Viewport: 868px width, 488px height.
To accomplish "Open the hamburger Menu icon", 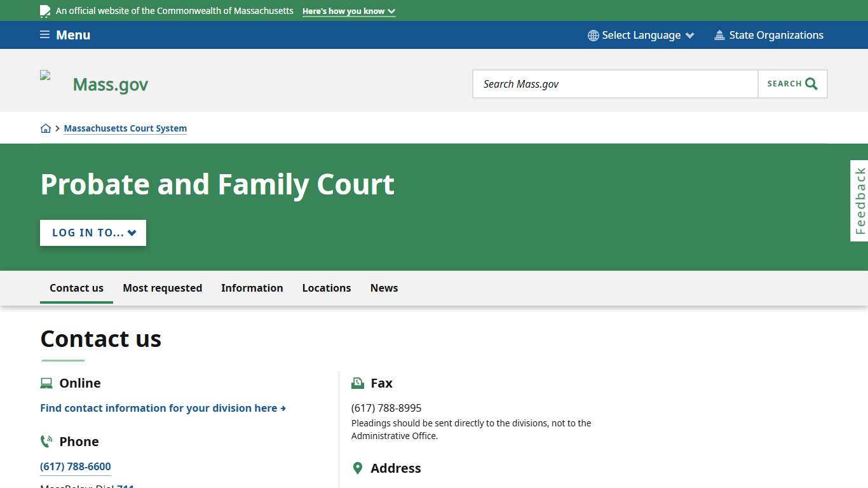I will tap(44, 34).
